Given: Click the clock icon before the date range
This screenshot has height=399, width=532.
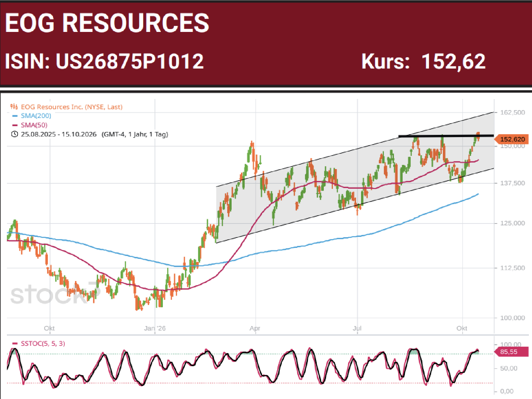Looking at the screenshot, I should [14, 134].
